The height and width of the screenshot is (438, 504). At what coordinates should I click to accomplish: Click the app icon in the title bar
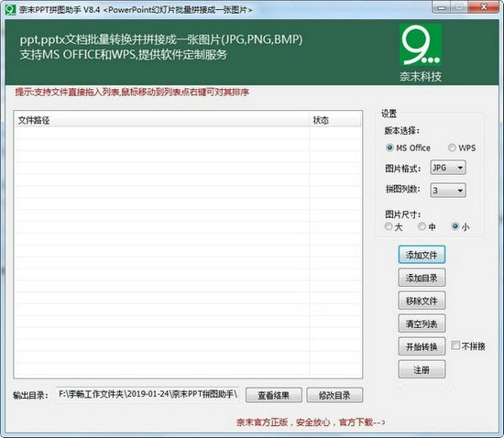click(x=10, y=9)
